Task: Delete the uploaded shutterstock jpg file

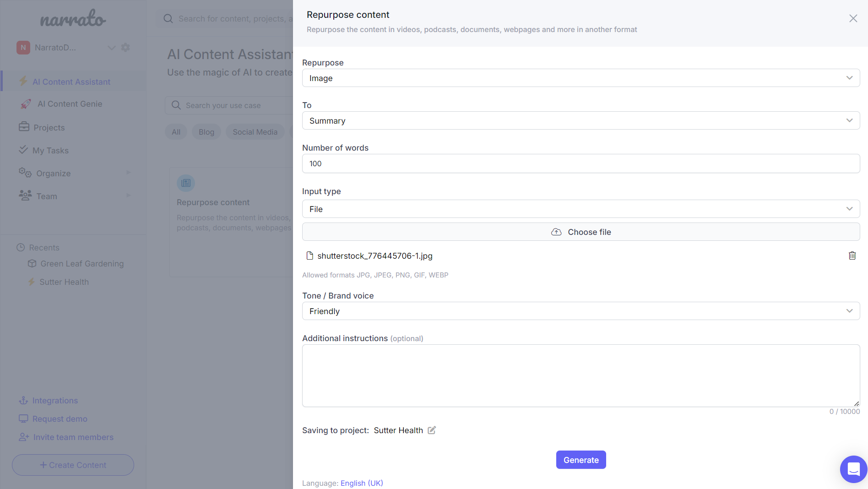Action: (x=852, y=255)
